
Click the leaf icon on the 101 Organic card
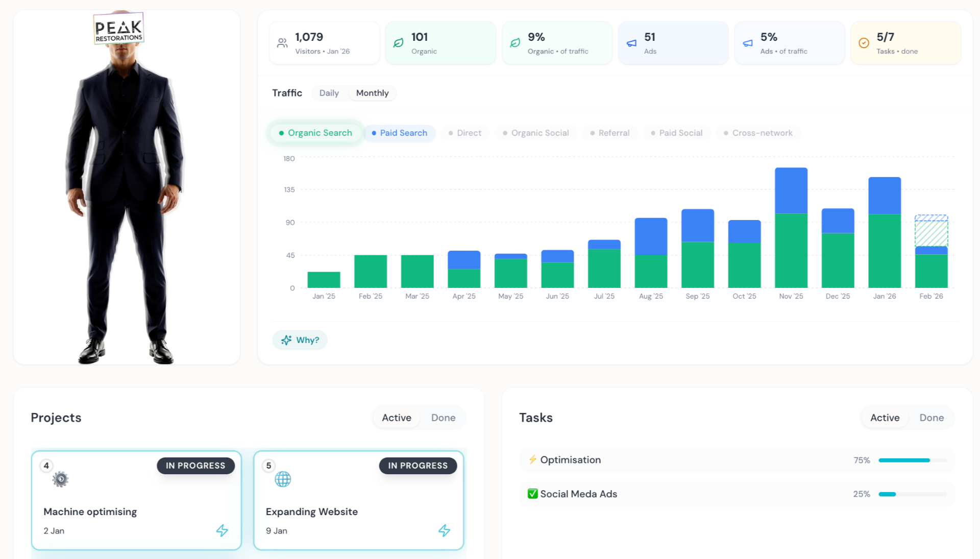pyautogui.click(x=399, y=43)
